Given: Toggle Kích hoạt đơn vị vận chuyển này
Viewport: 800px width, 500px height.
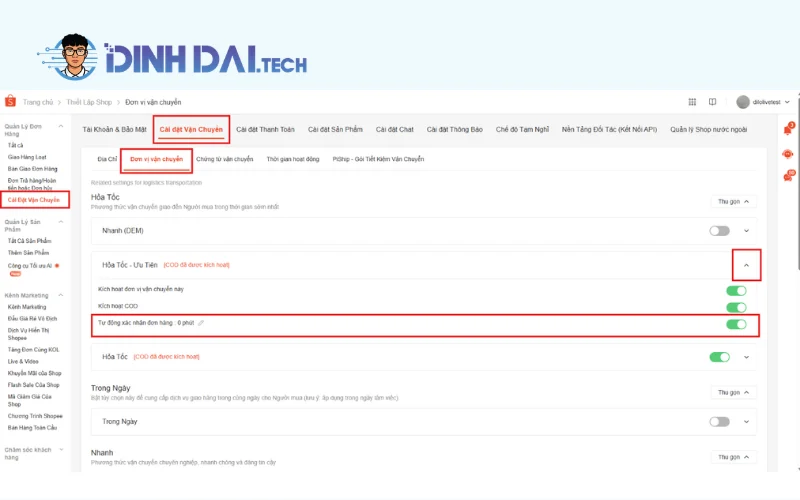Looking at the screenshot, I should [736, 291].
